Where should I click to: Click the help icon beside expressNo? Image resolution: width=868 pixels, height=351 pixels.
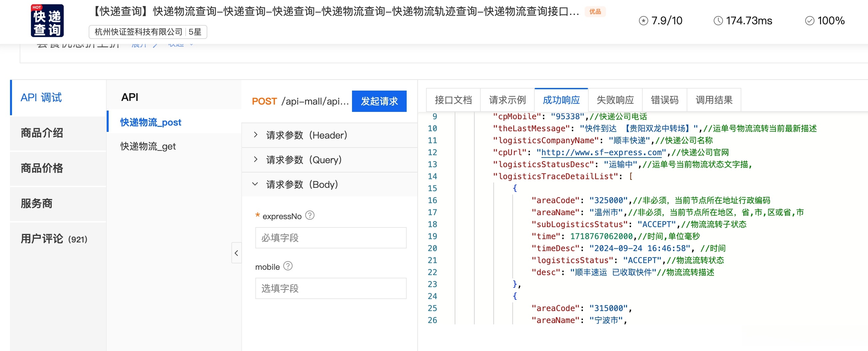[309, 215]
